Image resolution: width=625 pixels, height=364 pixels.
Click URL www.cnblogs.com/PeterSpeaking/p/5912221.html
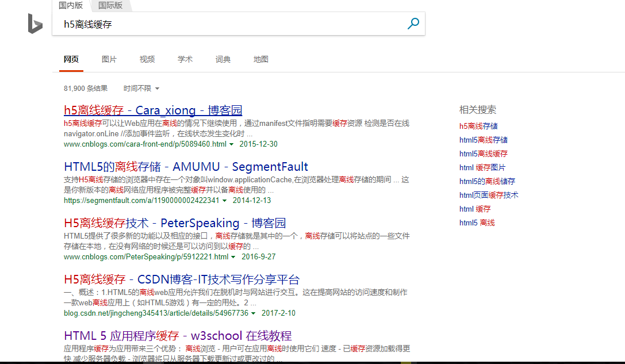(146, 256)
